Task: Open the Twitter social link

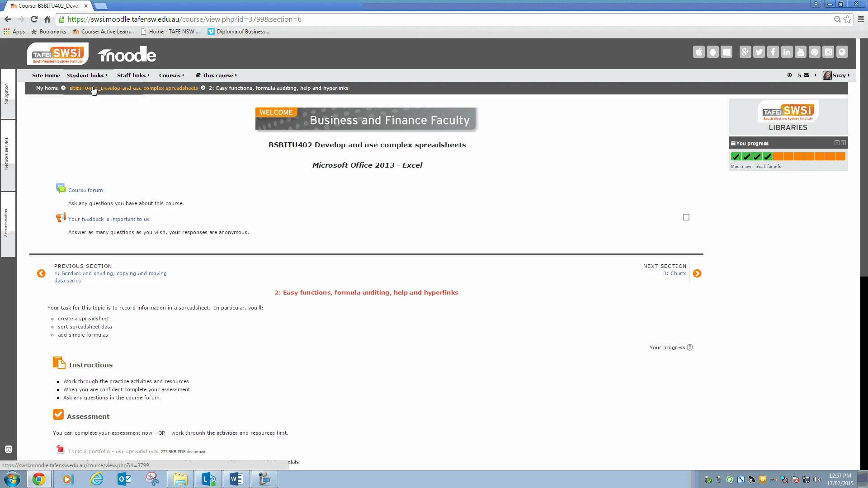Action: click(x=759, y=52)
